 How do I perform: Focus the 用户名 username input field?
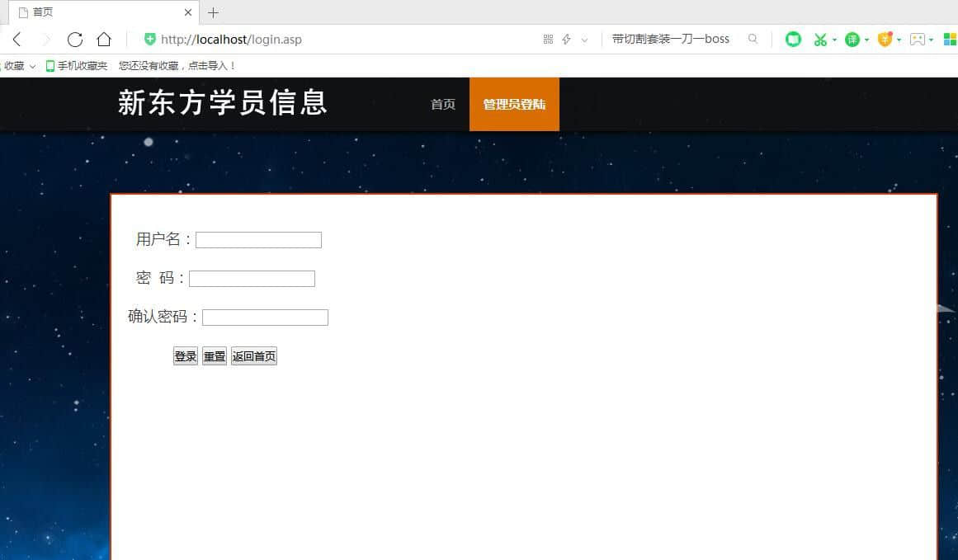point(258,240)
